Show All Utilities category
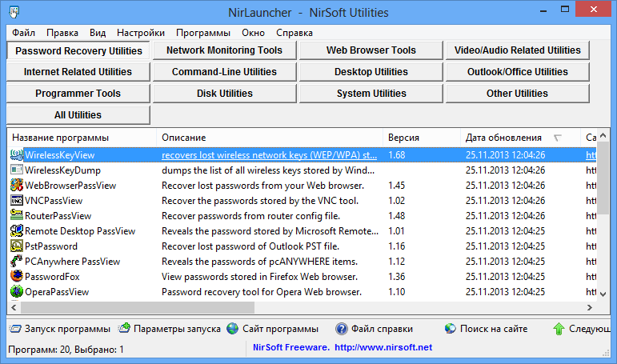 [x=78, y=115]
